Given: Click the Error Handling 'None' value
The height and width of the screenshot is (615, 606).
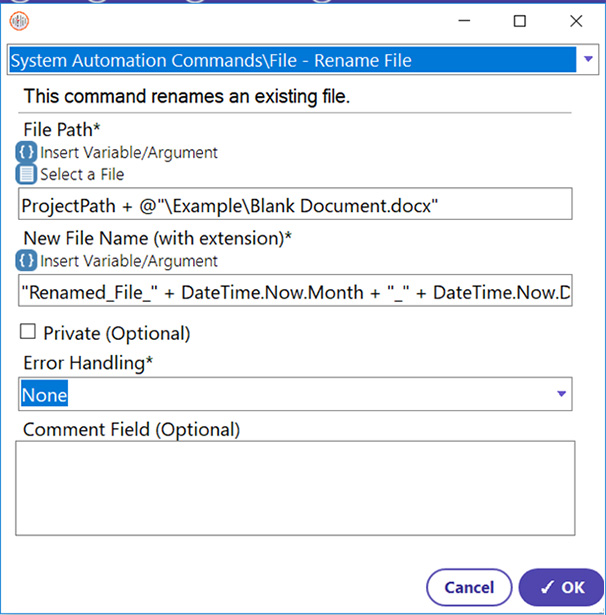Looking at the screenshot, I should (x=44, y=395).
